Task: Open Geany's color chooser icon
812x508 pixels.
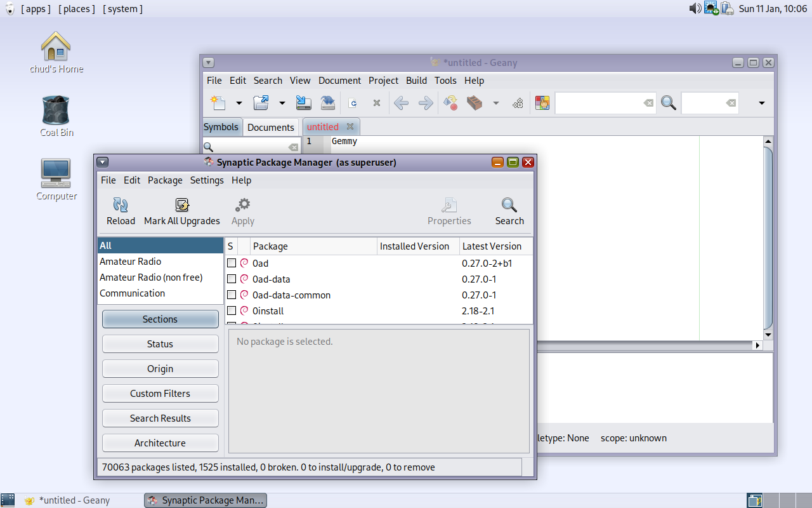Action: point(542,103)
